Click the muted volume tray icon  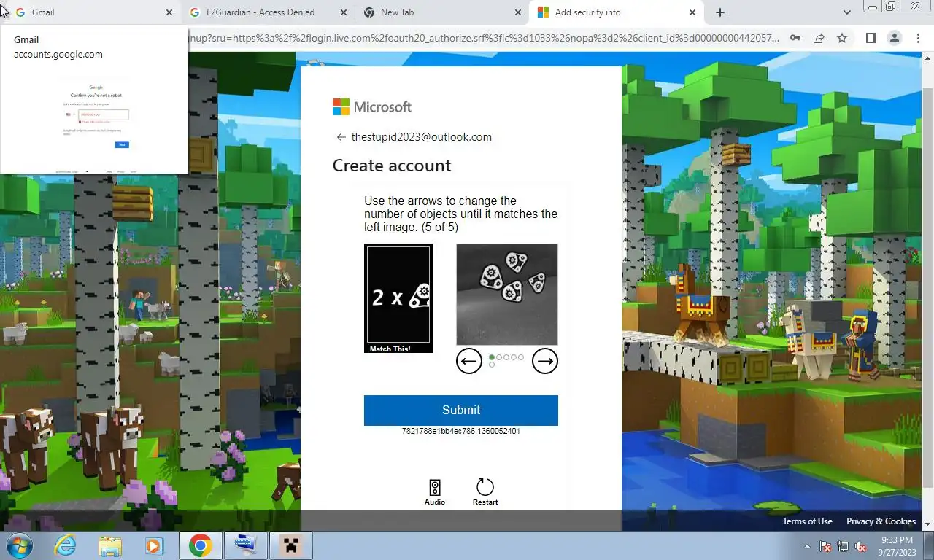pos(860,546)
